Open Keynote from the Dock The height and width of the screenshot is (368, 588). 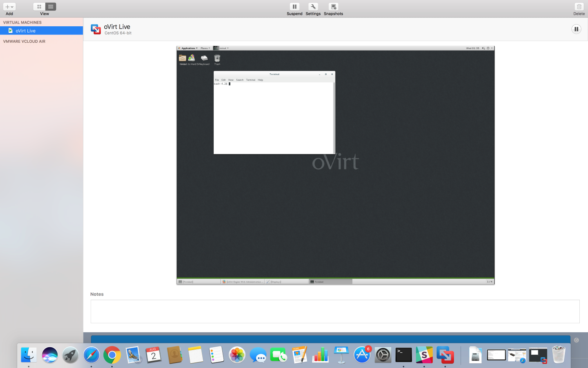(341, 355)
